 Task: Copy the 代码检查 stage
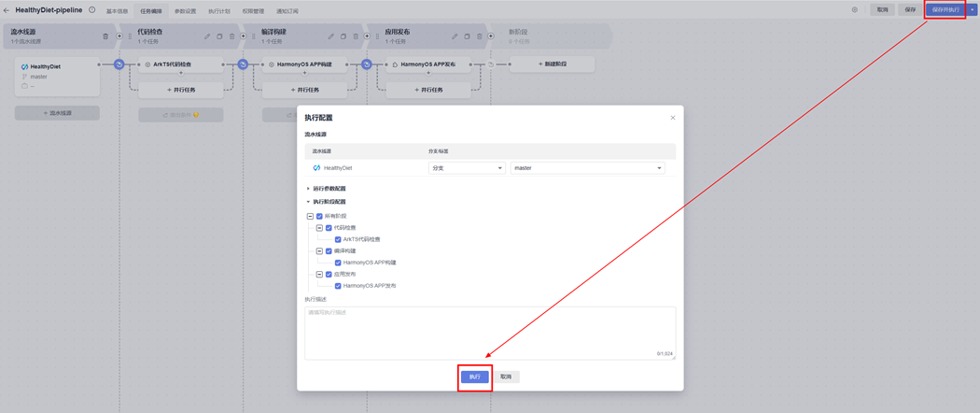click(219, 36)
